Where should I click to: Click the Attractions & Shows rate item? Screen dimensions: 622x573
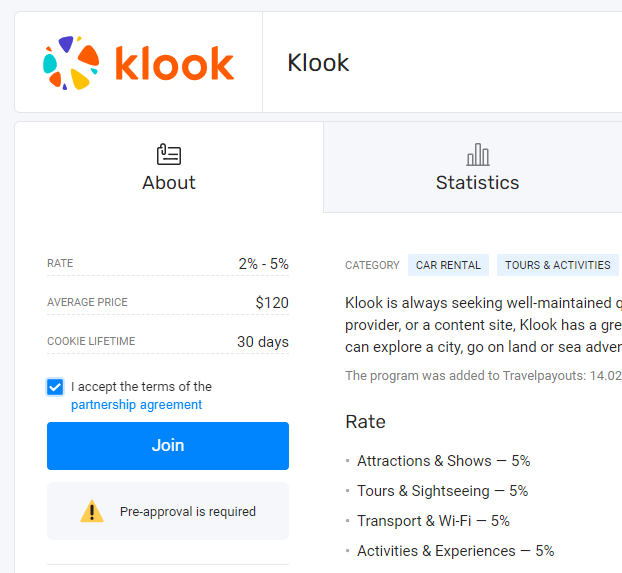coord(443,461)
